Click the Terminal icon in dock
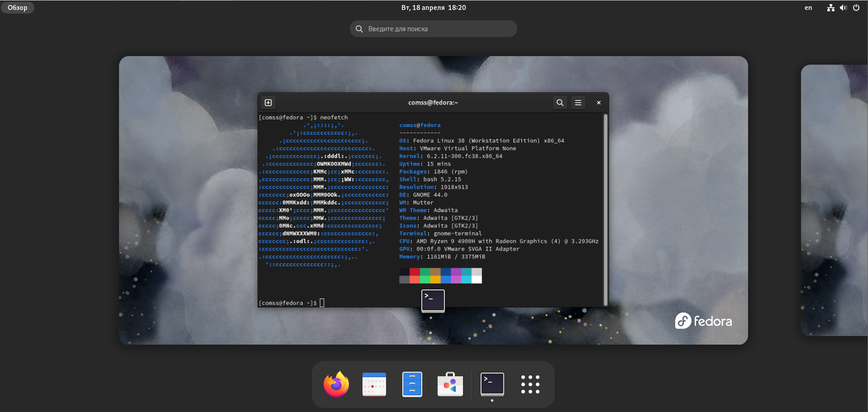 [x=492, y=384]
